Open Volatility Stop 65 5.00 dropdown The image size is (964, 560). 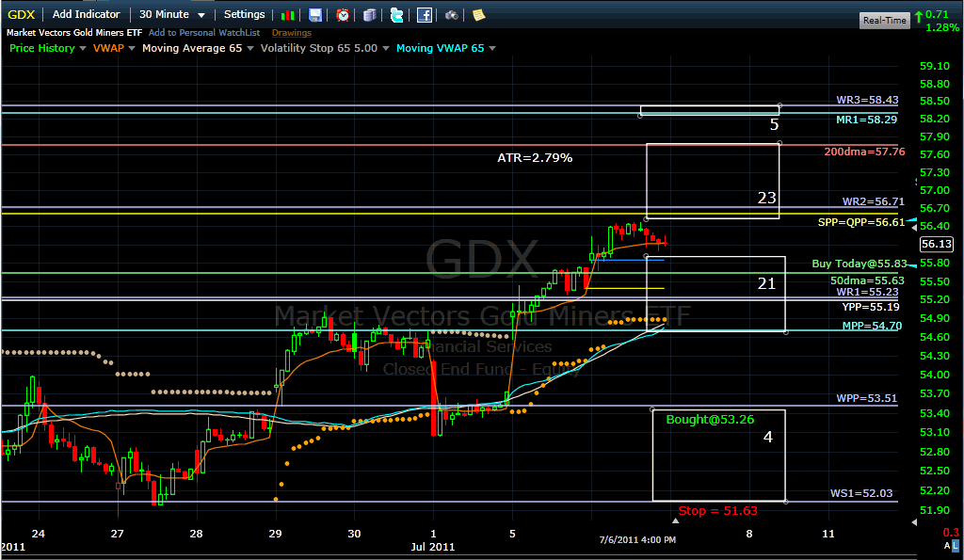[x=385, y=49]
